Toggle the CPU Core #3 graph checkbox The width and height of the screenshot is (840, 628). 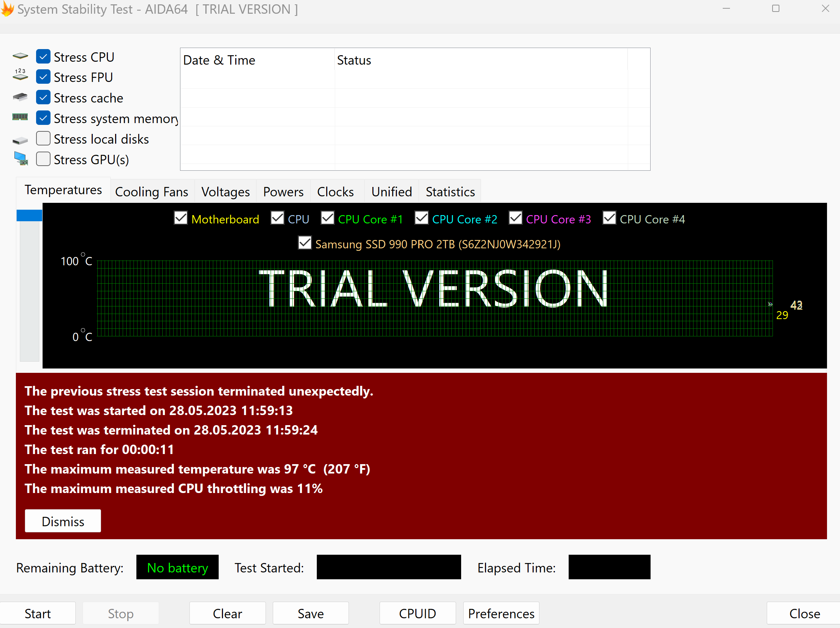click(x=515, y=218)
